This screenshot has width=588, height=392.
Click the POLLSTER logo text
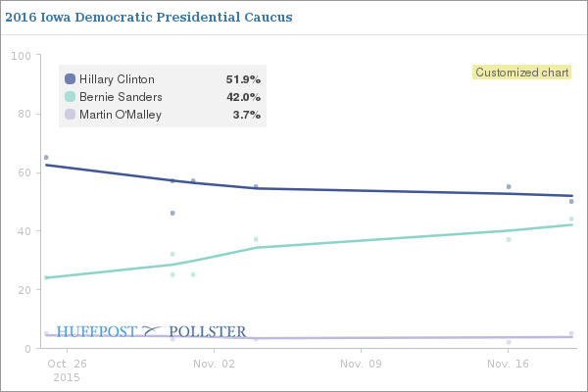pyautogui.click(x=208, y=331)
